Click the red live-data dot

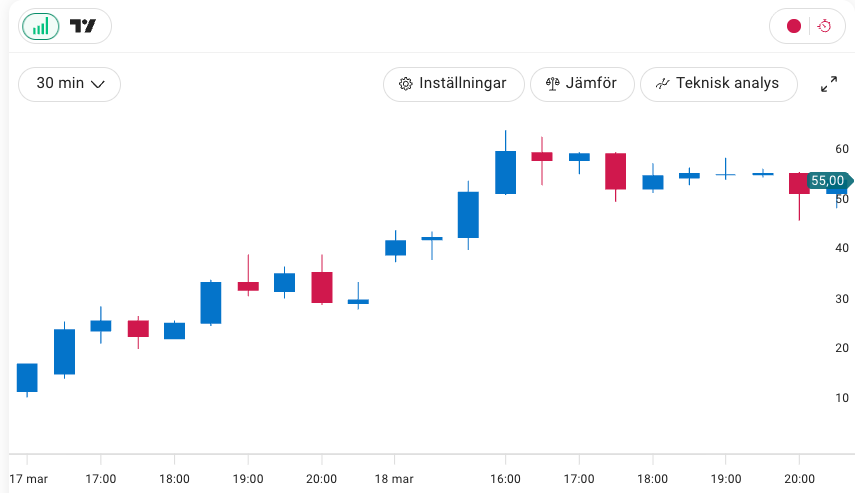point(794,27)
